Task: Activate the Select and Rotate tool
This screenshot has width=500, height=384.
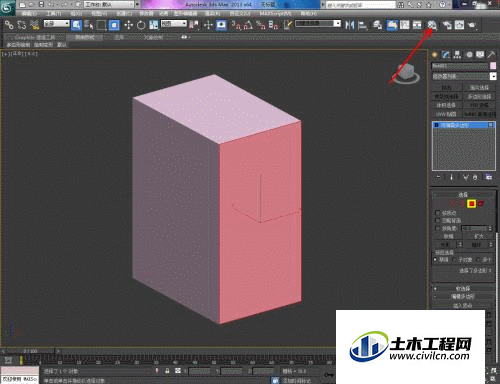Action: pyautogui.click(x=141, y=25)
